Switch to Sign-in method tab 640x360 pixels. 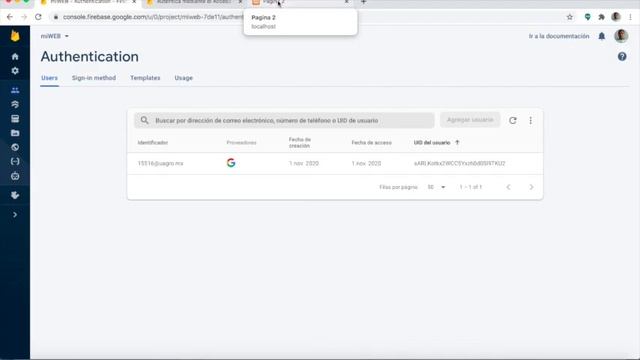(94, 78)
